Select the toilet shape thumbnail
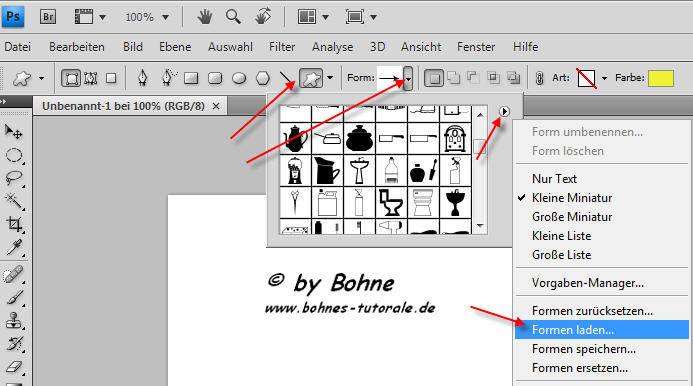Image resolution: width=693 pixels, height=386 pixels. [391, 203]
